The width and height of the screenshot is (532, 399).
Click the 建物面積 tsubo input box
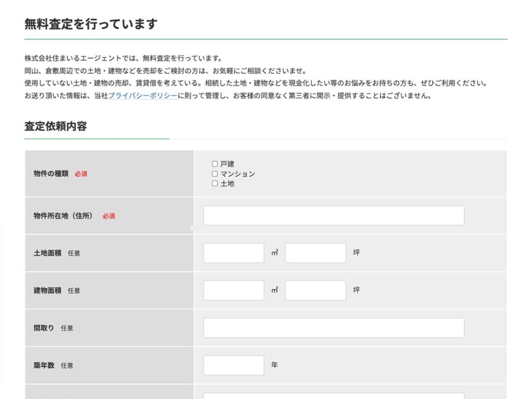(x=315, y=290)
